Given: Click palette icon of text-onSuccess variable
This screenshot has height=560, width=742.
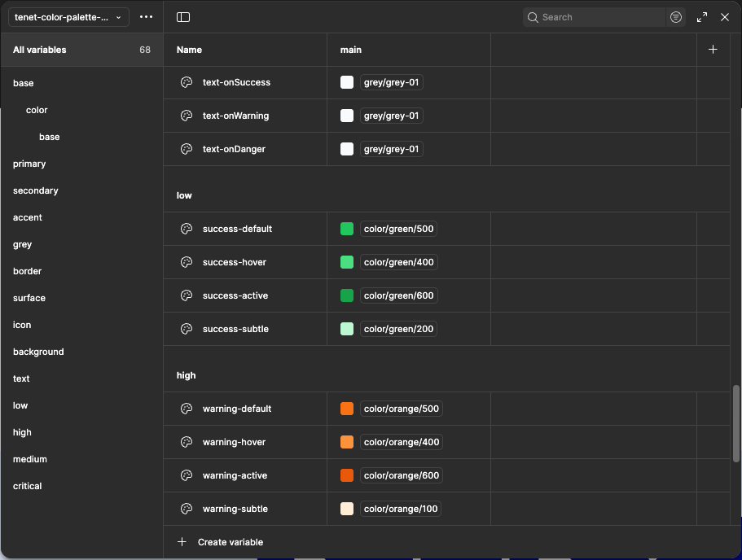Looking at the screenshot, I should pos(187,82).
